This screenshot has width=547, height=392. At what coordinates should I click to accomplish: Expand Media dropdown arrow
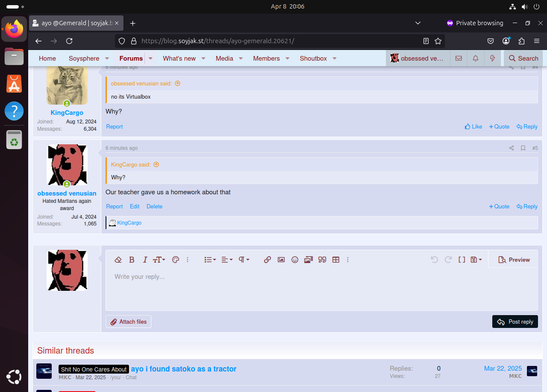(241, 59)
